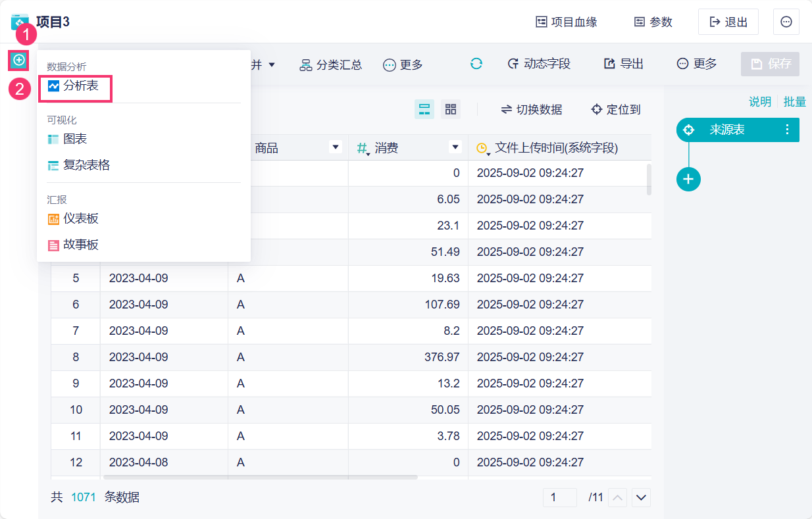Click the 退出 exit button
812x519 pixels.
pyautogui.click(x=728, y=22)
